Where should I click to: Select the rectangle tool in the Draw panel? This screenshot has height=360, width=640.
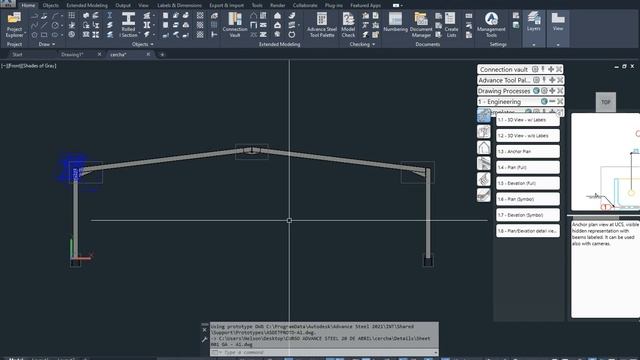[44, 35]
